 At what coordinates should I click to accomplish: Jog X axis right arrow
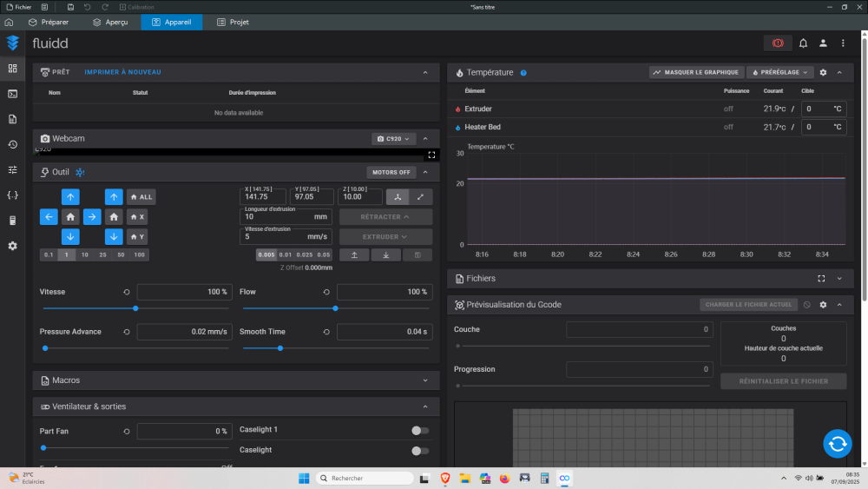point(92,216)
